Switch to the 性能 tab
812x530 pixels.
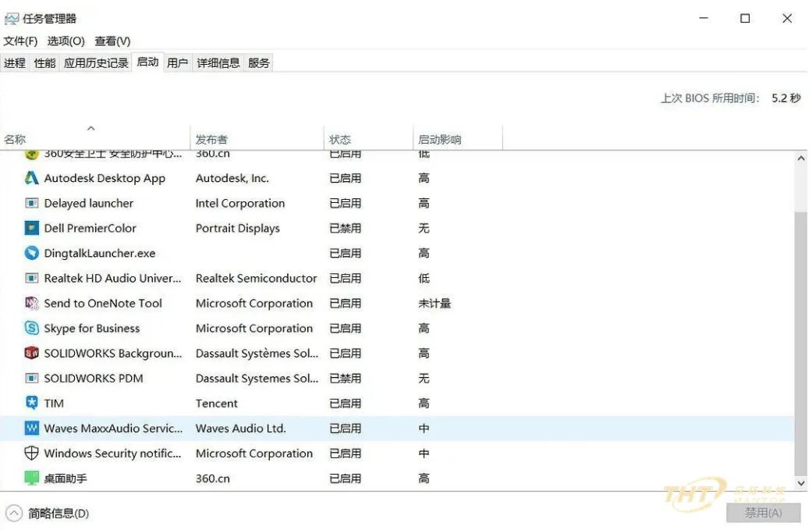pos(44,62)
